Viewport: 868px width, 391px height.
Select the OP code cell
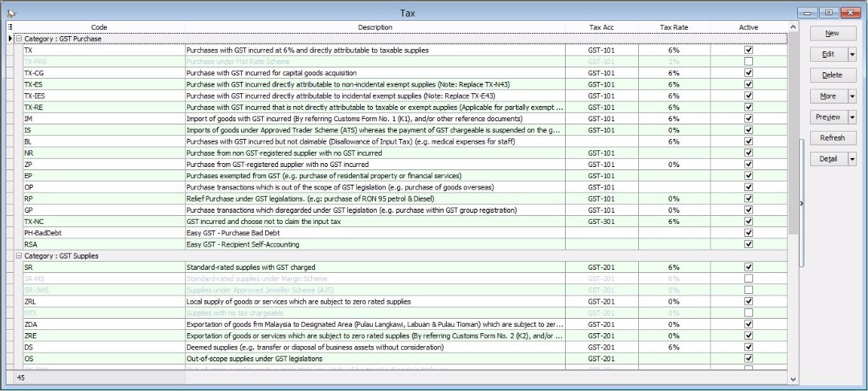click(104, 187)
